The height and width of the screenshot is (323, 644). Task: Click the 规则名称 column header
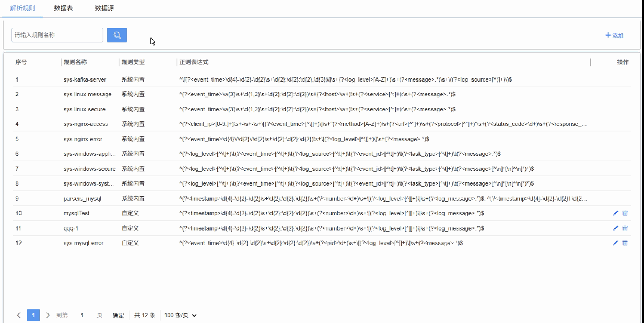click(75, 62)
